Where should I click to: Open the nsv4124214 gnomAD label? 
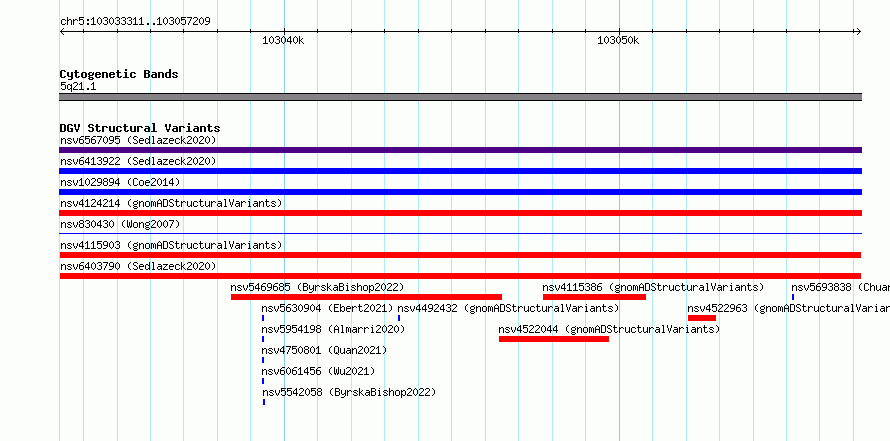pyautogui.click(x=171, y=203)
